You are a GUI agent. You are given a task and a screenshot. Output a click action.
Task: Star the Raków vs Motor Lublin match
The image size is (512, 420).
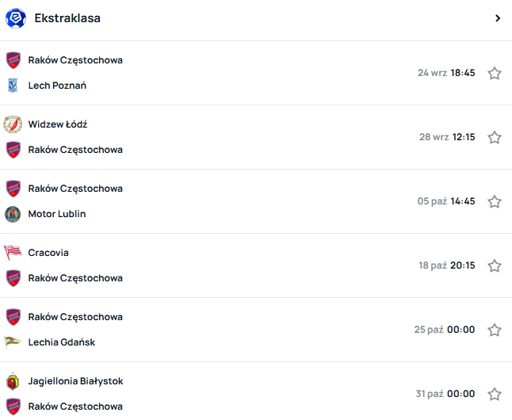(495, 201)
